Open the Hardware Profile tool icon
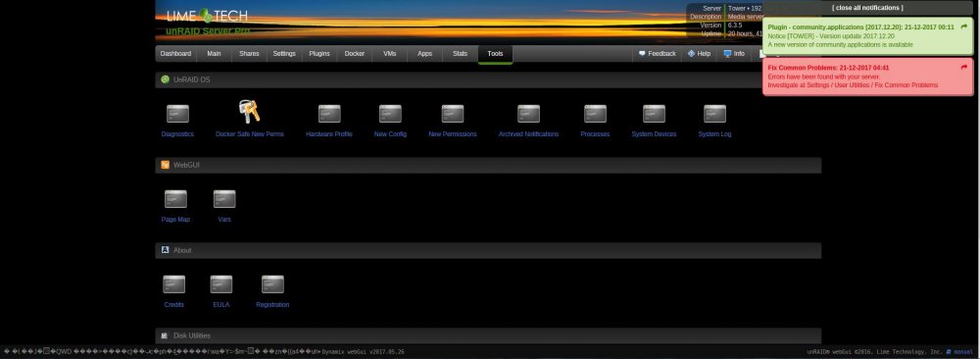The width and height of the screenshot is (980, 359). (x=329, y=114)
